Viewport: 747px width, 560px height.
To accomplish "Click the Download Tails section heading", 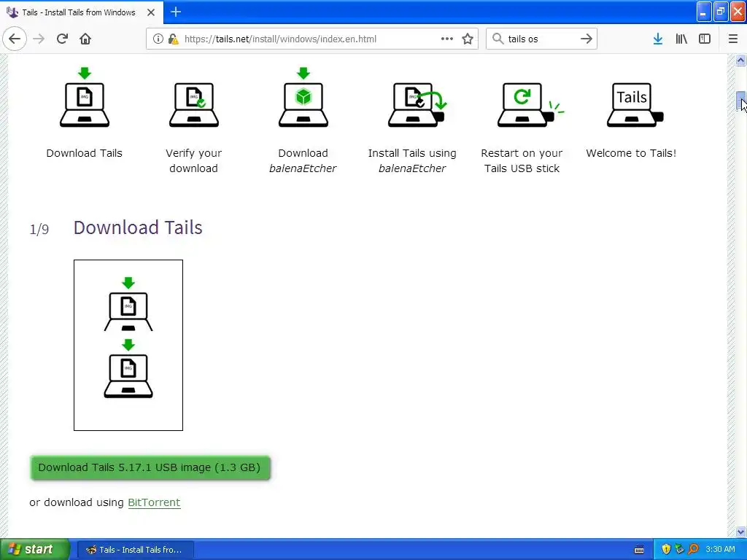I will (138, 227).
